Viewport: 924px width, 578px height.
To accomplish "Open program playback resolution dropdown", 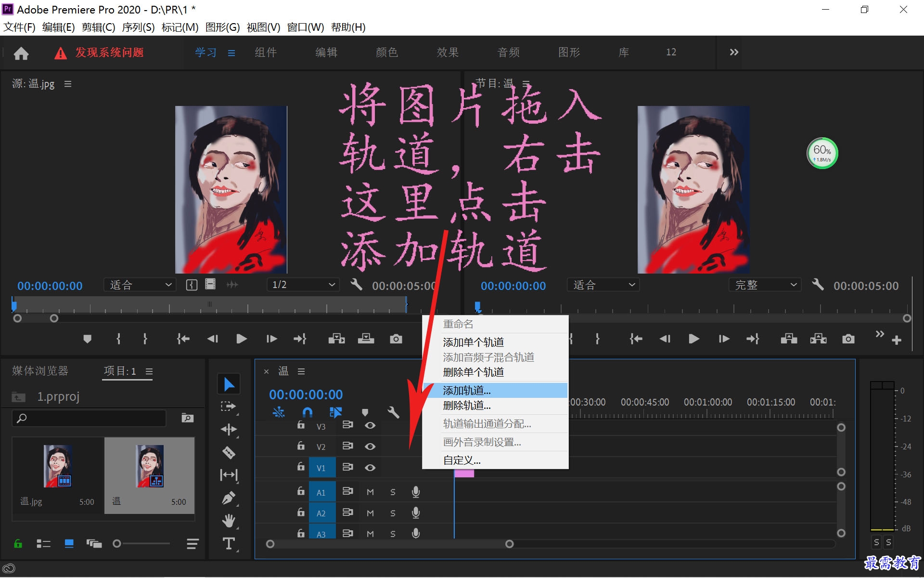I will [x=765, y=285].
